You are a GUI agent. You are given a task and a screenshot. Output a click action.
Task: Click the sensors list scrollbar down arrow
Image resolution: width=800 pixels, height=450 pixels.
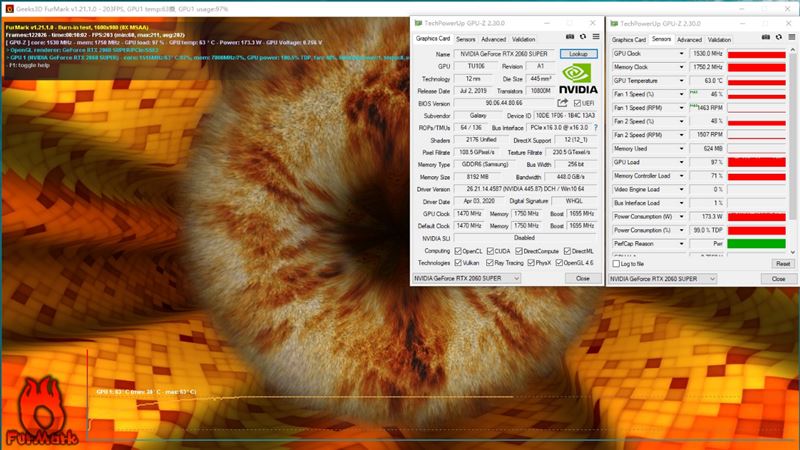point(792,252)
